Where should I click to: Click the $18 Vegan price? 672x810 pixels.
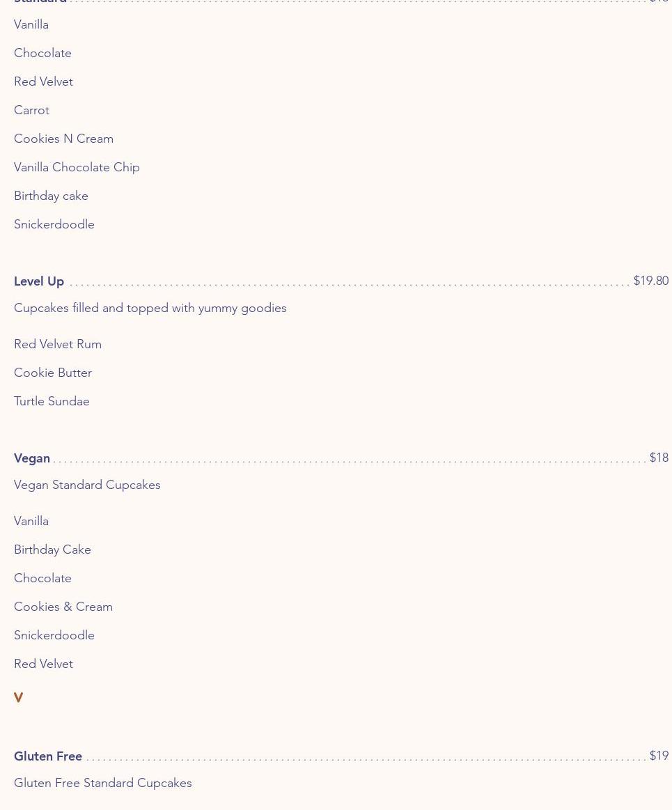(x=659, y=458)
